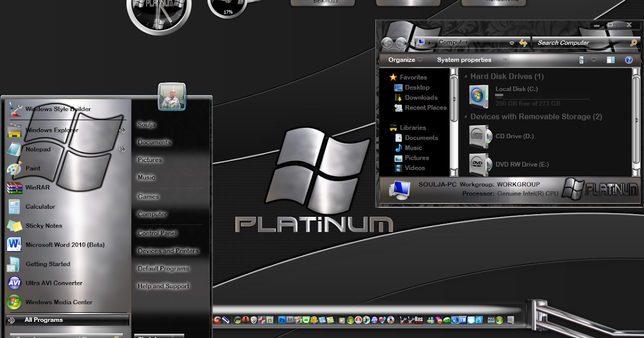Select Control Panel in Start menu
This screenshot has width=644, height=338.
(x=157, y=233)
